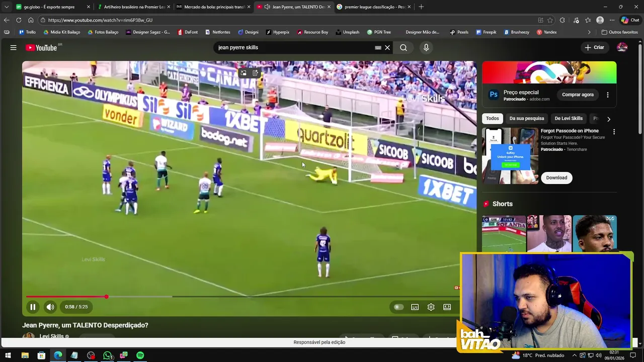Screen dimensions: 644x362
Task: Open Spotify from the taskbar
Action: [140, 355]
